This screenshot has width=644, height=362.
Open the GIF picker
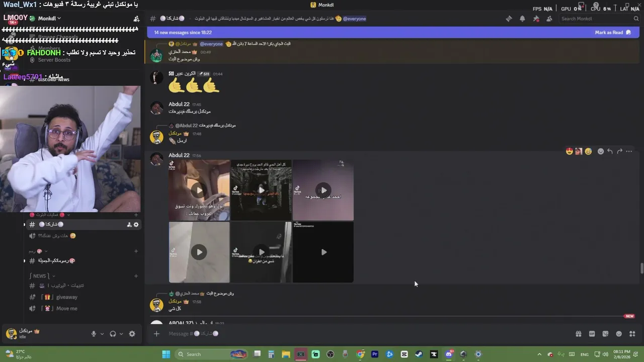(x=592, y=334)
